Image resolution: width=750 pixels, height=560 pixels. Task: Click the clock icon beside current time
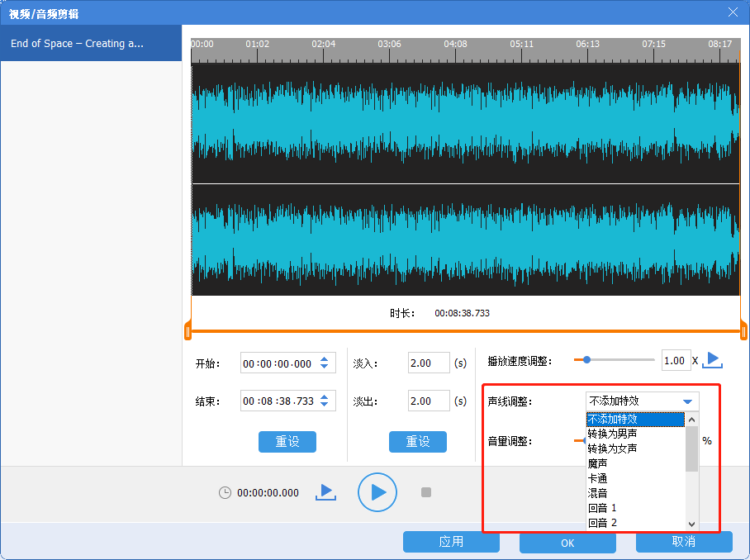click(x=225, y=492)
